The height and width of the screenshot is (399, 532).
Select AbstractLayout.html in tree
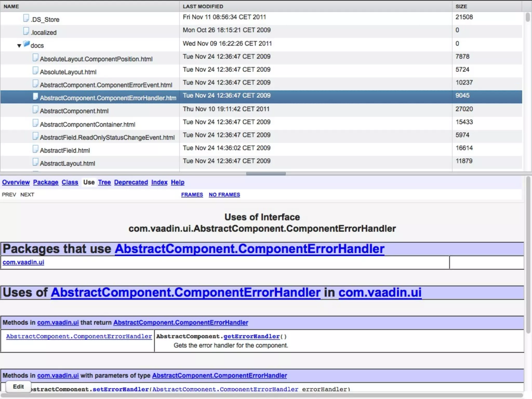67,163
